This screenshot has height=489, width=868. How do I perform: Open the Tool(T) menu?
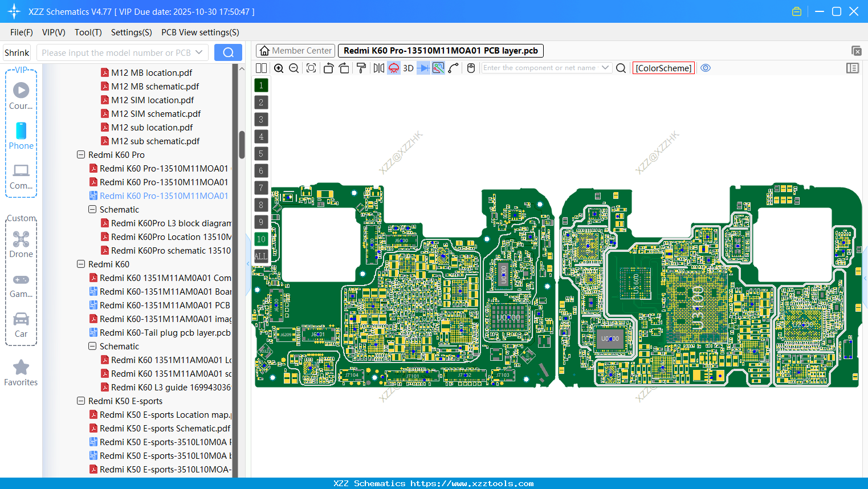pyautogui.click(x=88, y=32)
